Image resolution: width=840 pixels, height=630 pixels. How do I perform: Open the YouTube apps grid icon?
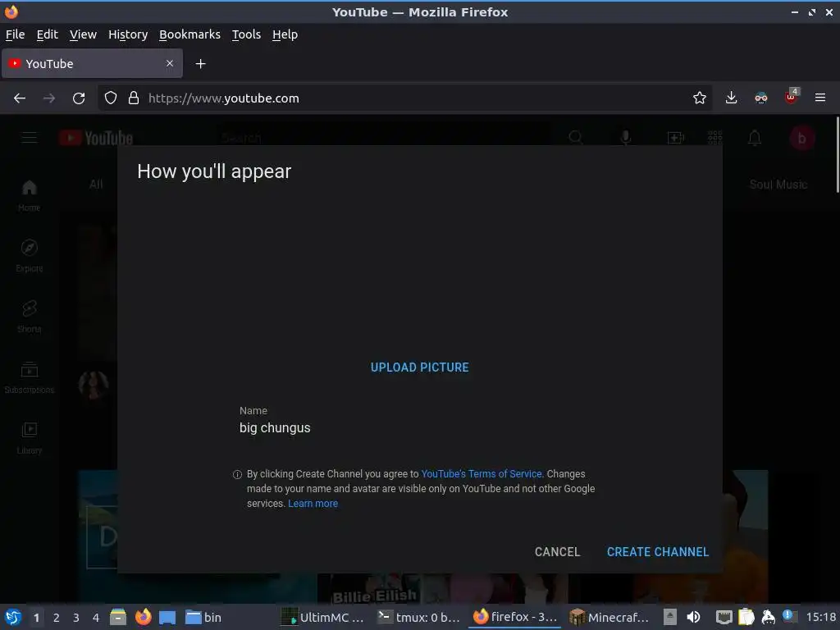(715, 138)
